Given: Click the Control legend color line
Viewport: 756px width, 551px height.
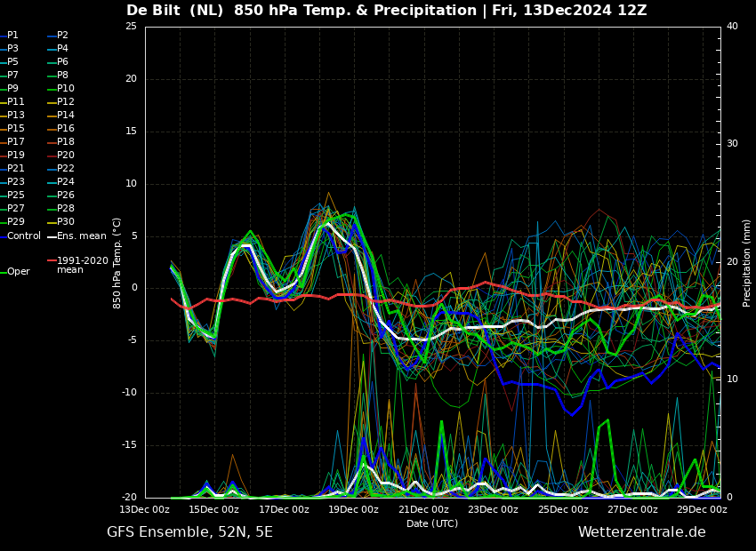Looking at the screenshot, I should point(3,236).
